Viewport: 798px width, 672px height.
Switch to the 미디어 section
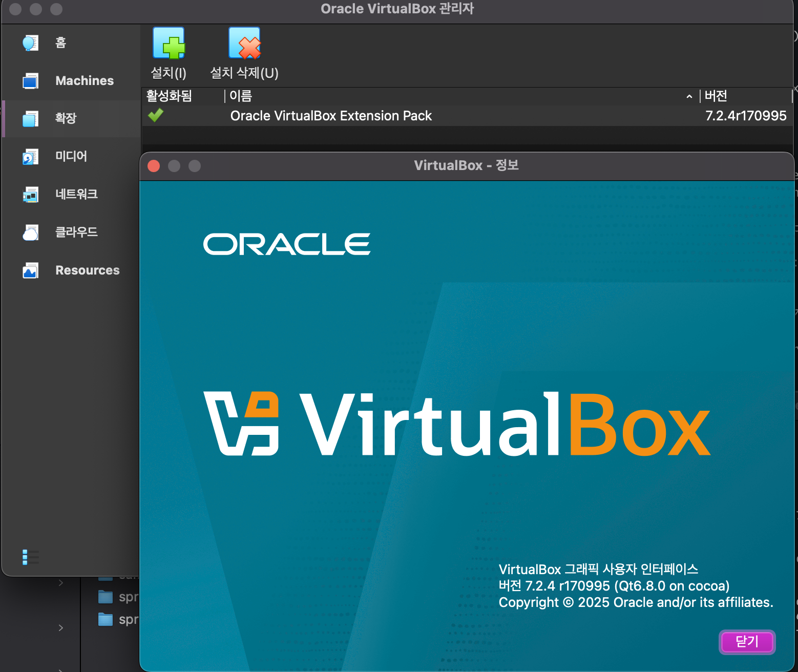coord(71,156)
